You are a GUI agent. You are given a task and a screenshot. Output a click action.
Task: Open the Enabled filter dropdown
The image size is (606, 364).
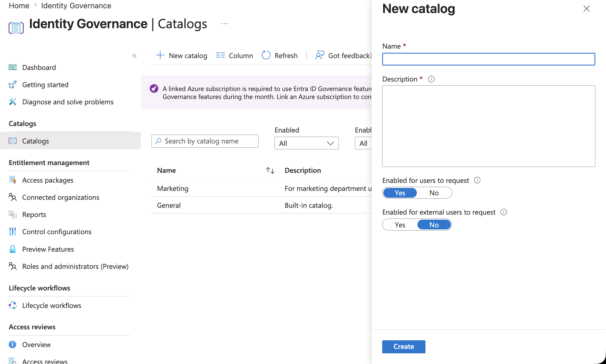click(307, 143)
